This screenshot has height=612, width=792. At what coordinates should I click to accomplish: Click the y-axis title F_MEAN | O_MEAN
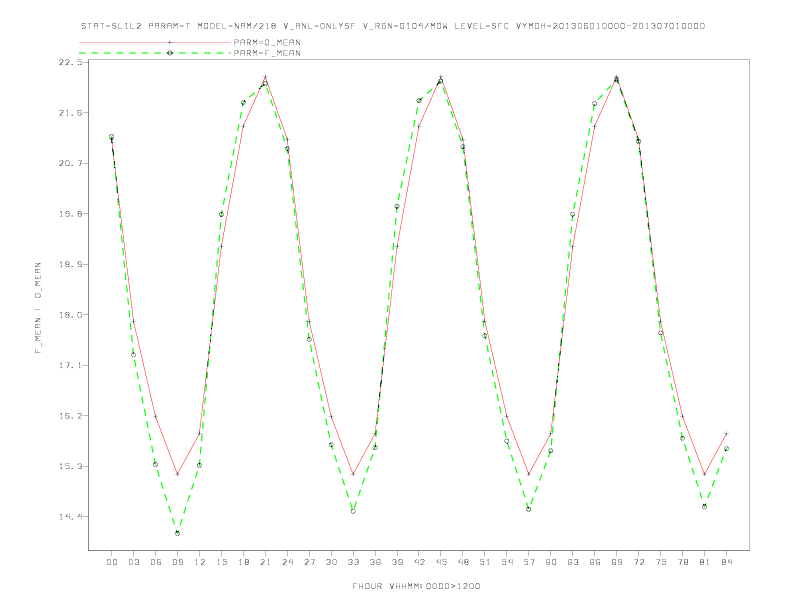[38, 308]
